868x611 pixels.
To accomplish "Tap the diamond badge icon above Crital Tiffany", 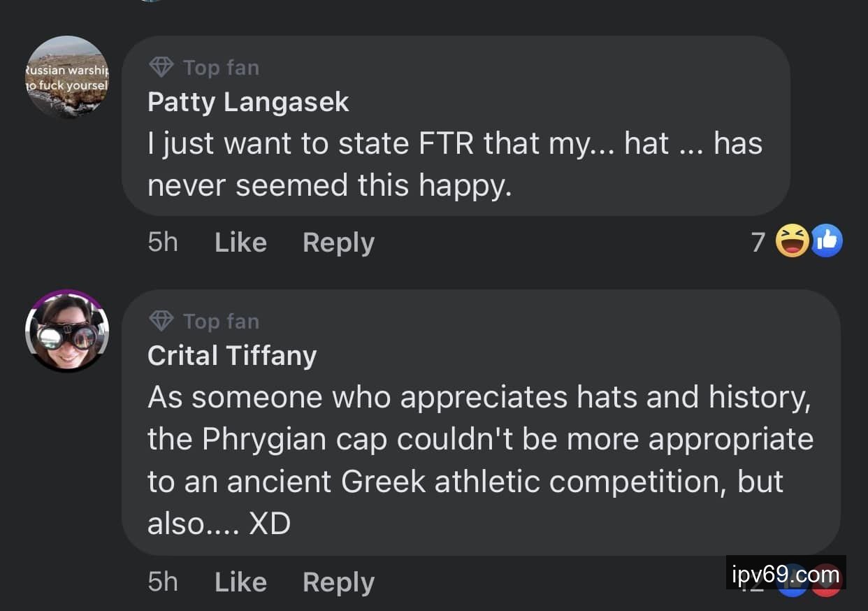I will click(x=161, y=321).
